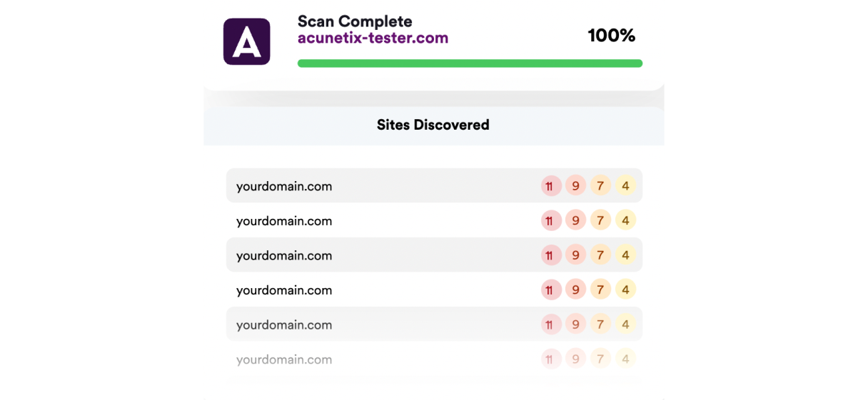Open the second yourdomain.com entry
This screenshot has width=868, height=400.
click(284, 221)
